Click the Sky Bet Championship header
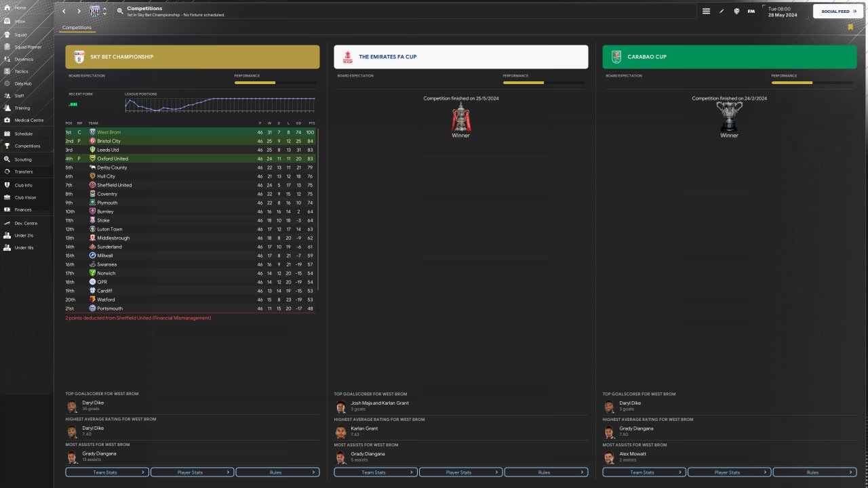The height and width of the screenshot is (488, 868). 193,57
